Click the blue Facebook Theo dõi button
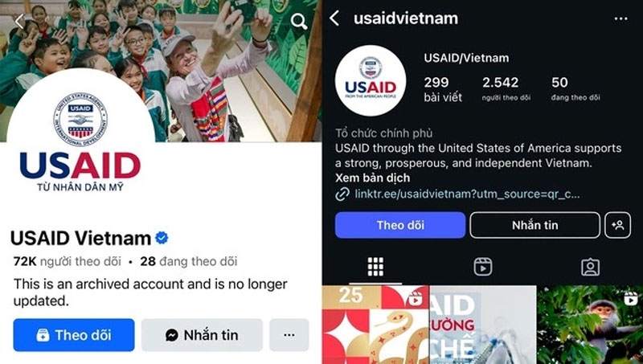This screenshot has height=364, width=643. click(x=74, y=335)
